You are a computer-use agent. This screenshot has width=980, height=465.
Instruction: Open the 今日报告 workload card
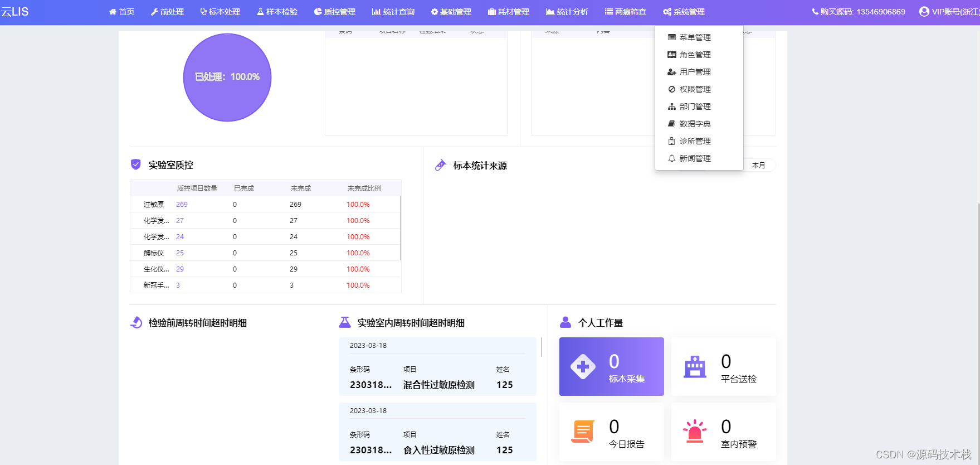pyautogui.click(x=612, y=432)
